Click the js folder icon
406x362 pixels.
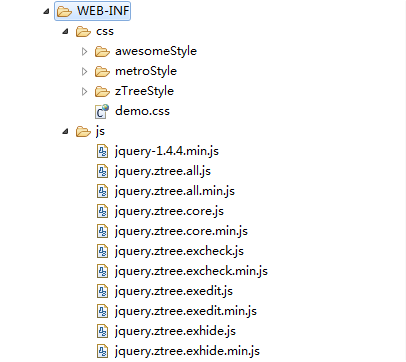(x=83, y=132)
